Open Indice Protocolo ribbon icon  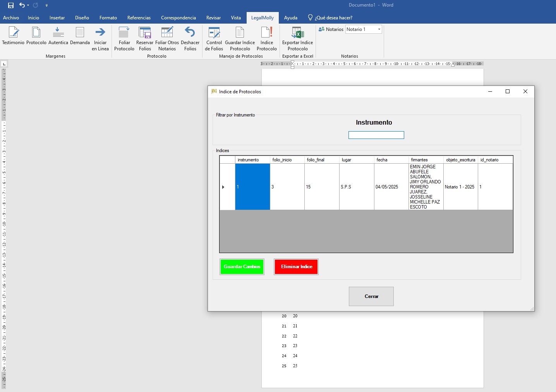pos(267,33)
